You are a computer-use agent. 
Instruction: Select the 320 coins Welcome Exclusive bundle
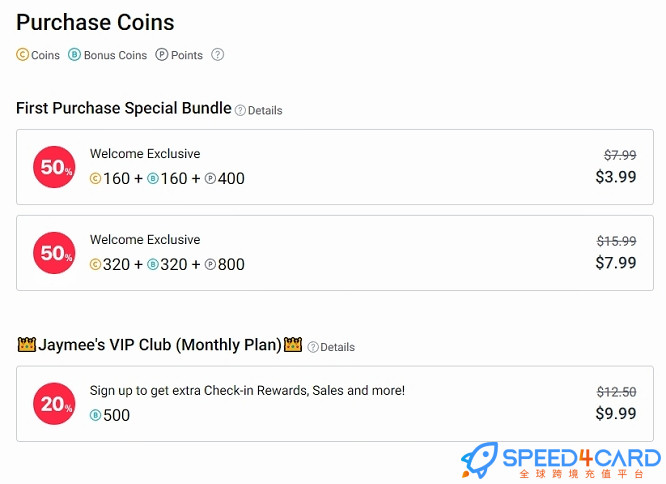coord(335,253)
